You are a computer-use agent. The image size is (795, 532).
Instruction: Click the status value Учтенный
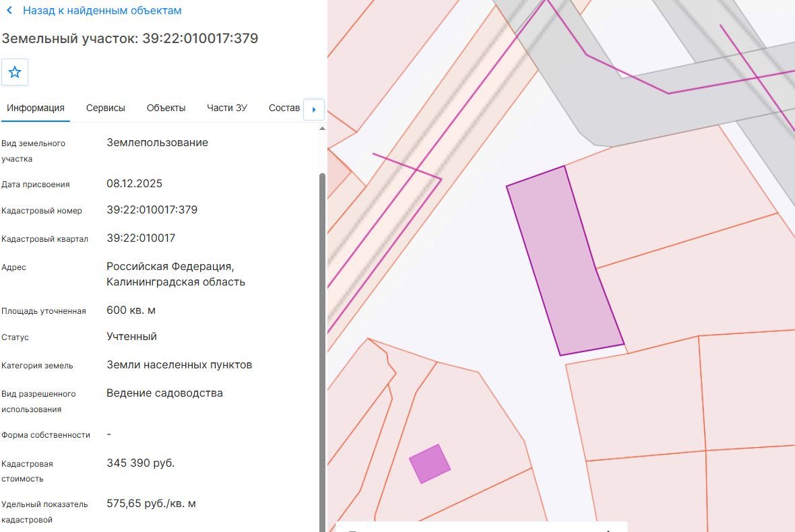pyautogui.click(x=132, y=337)
